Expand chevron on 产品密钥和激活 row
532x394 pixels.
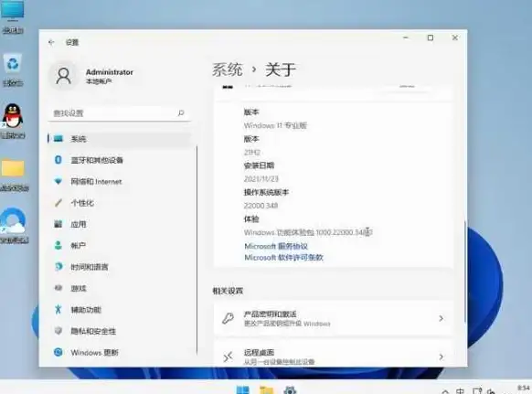click(442, 318)
